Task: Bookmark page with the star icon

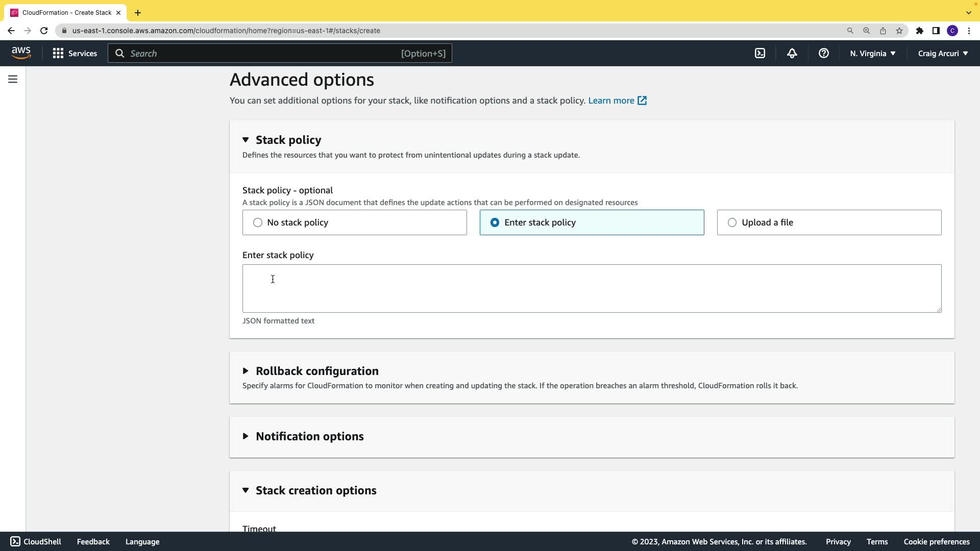Action: pos(899,31)
